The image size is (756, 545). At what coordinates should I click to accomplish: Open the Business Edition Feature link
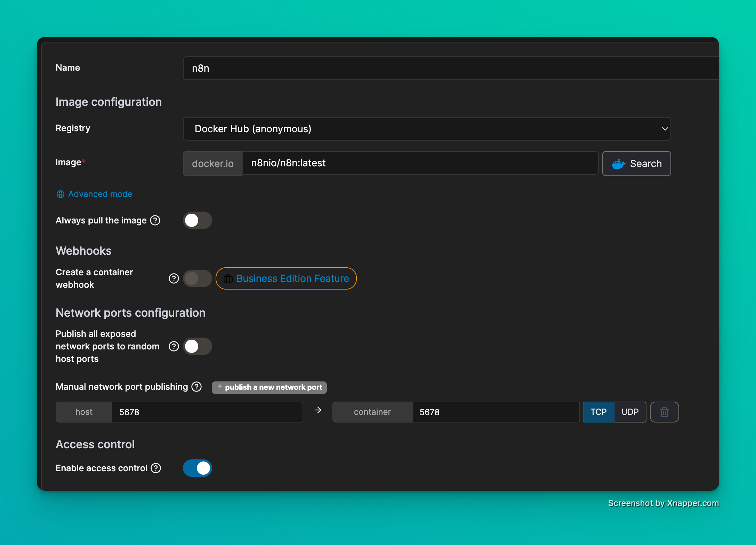click(286, 278)
